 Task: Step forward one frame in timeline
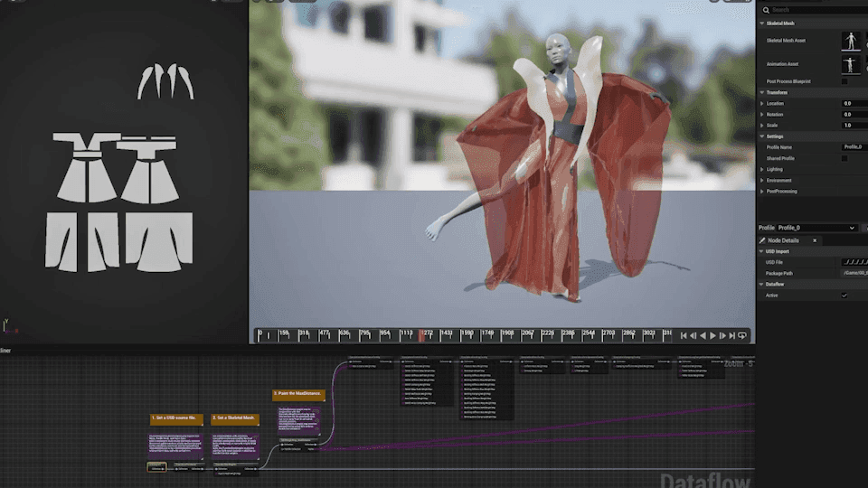(722, 336)
